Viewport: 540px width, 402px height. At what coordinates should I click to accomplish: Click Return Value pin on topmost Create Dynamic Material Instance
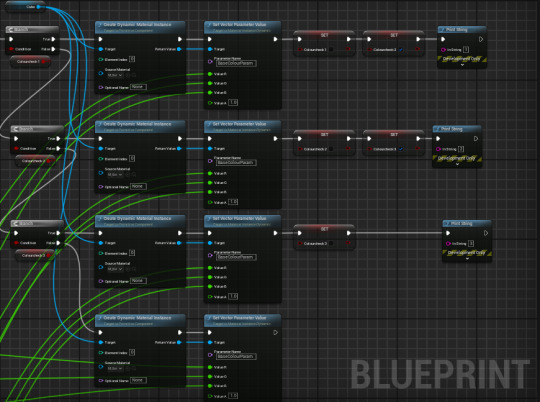click(x=179, y=49)
